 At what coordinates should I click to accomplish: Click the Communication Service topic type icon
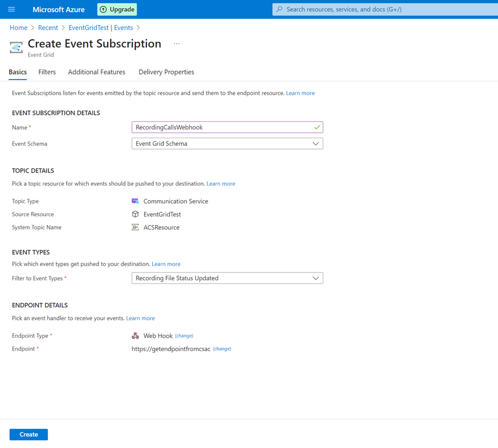click(x=135, y=201)
